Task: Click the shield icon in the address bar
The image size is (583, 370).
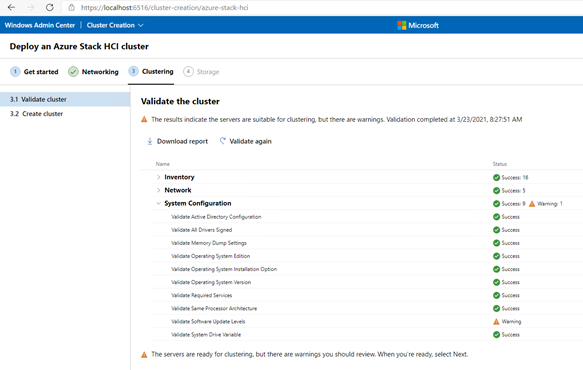Action: pyautogui.click(x=71, y=7)
